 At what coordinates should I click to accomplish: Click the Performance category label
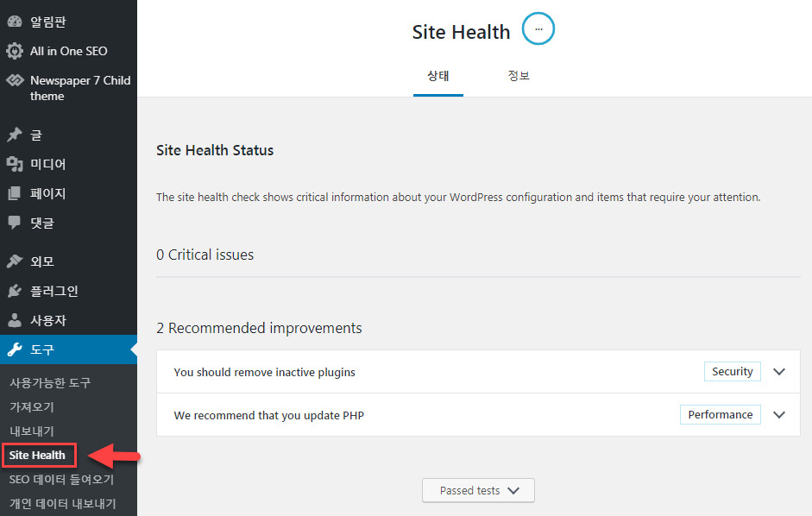pos(720,414)
